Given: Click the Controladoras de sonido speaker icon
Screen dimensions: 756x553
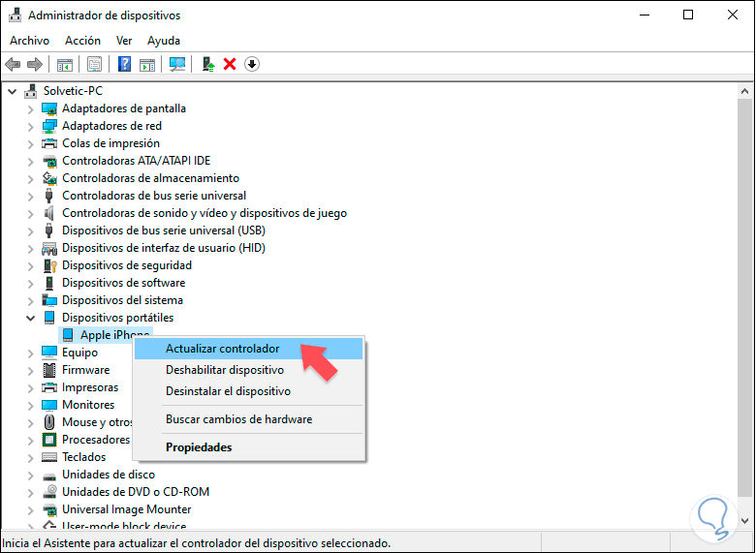Looking at the screenshot, I should [x=49, y=213].
